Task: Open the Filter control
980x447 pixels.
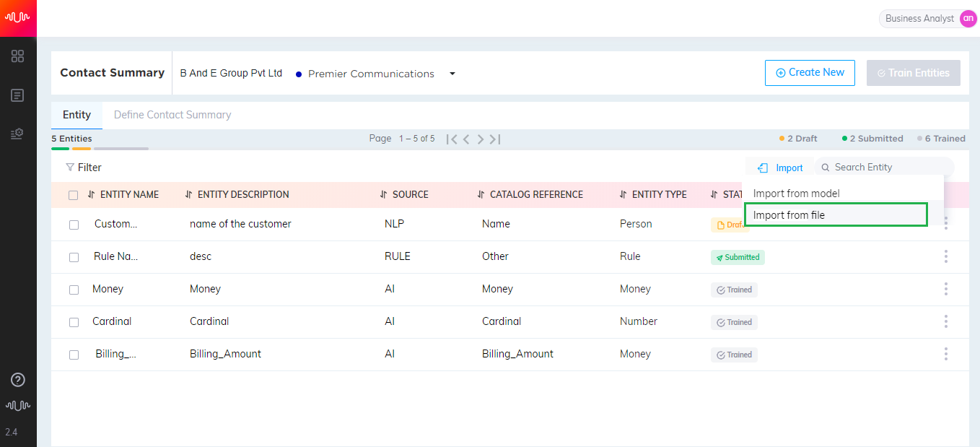Action: [84, 168]
